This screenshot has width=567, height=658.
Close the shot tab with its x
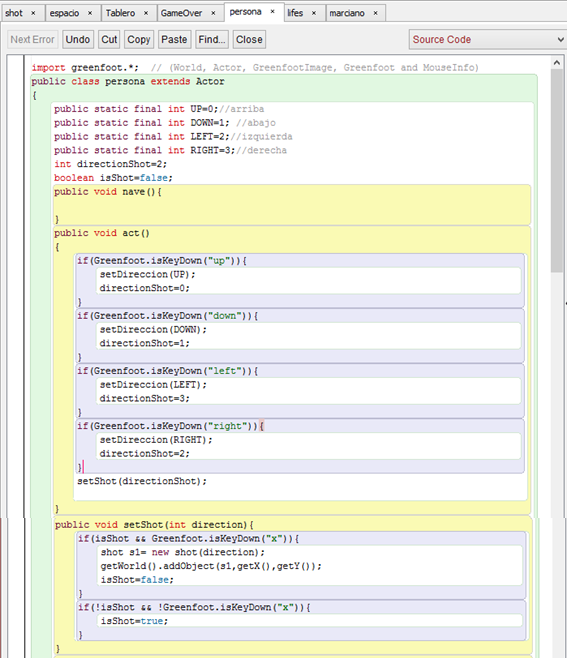click(33, 13)
